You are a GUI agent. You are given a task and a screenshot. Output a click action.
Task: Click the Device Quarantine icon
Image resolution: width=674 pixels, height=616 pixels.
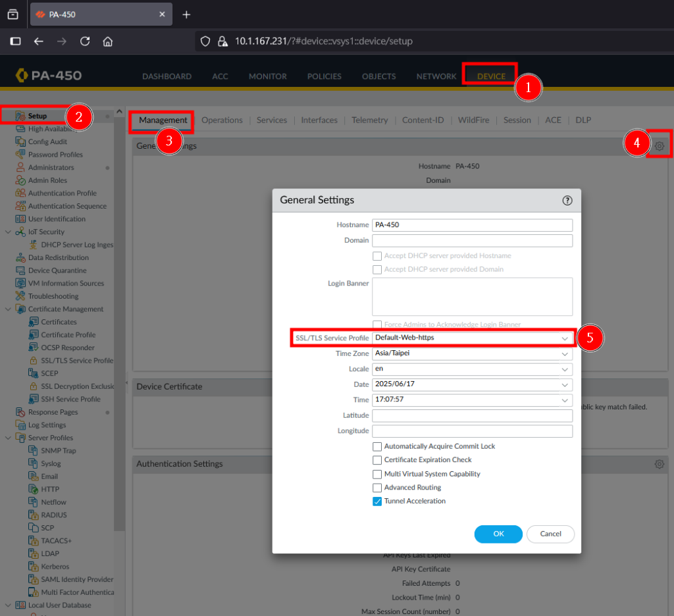point(20,270)
